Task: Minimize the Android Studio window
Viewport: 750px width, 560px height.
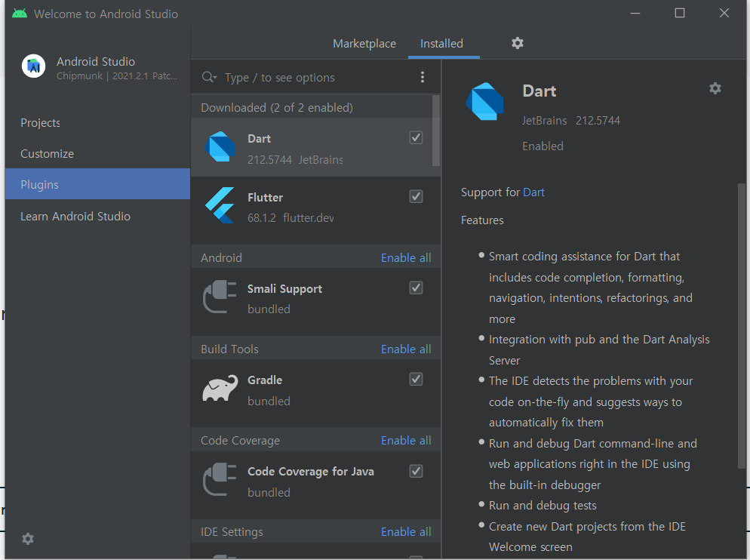Action: 635,13
